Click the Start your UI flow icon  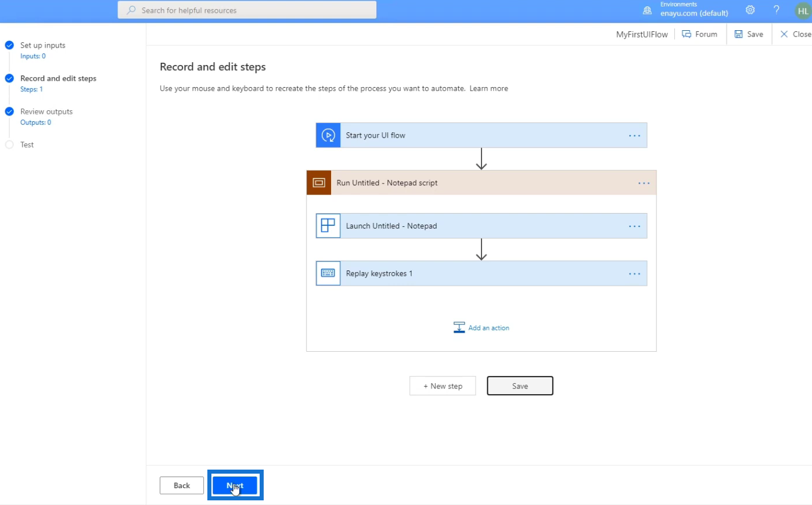point(328,135)
